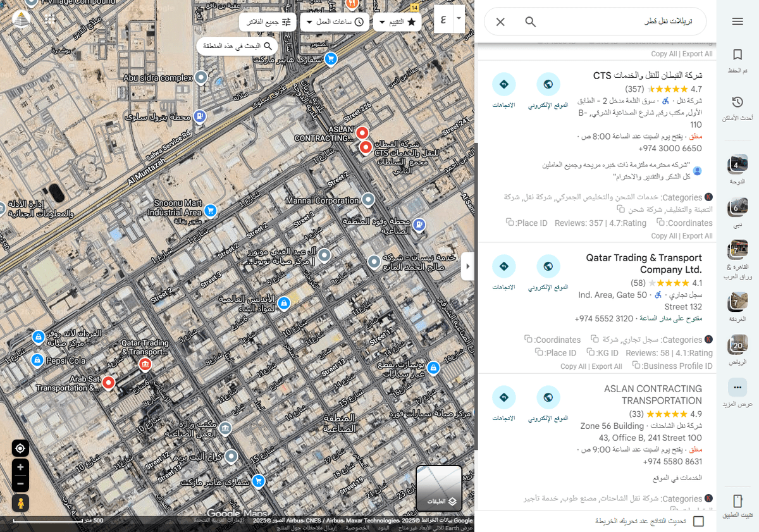
Task: Clear the search with the X icon
Action: pos(500,22)
